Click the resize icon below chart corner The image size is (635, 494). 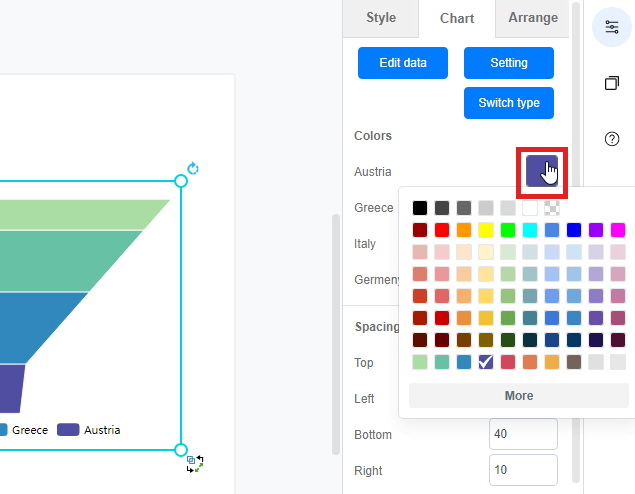click(195, 463)
